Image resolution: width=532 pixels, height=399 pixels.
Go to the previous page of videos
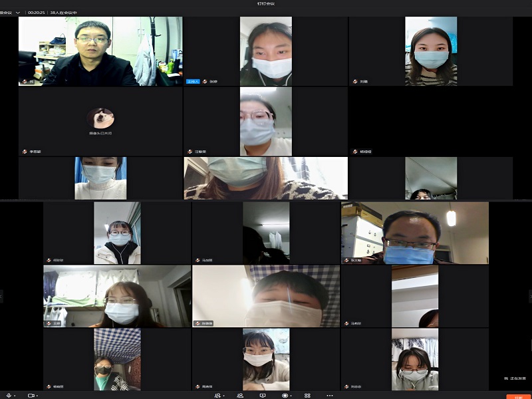pos(2,296)
